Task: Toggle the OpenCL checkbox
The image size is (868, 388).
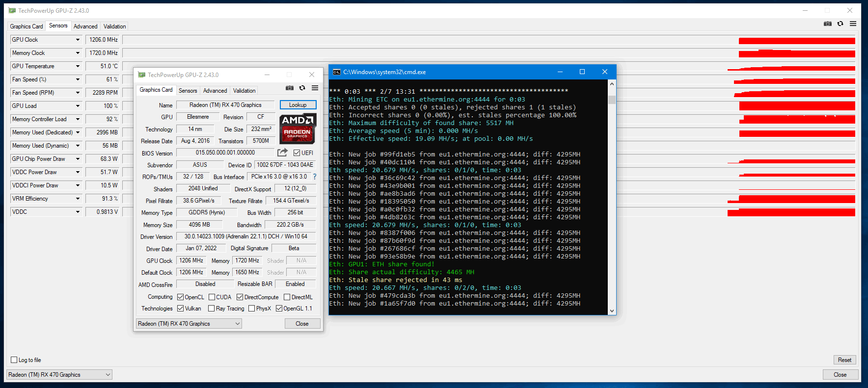Action: 180,297
